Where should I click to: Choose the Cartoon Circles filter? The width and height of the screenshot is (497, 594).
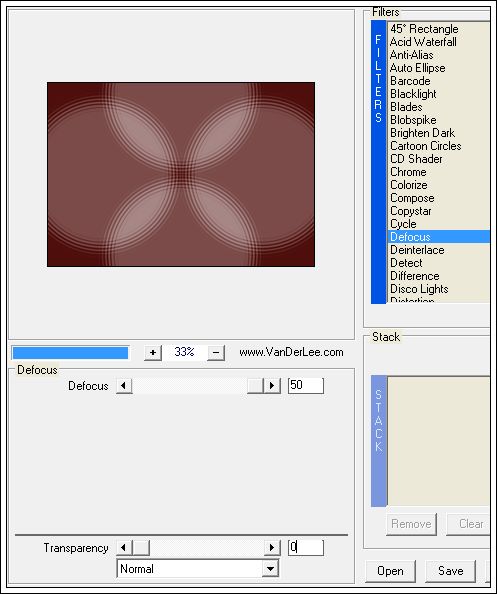tap(425, 146)
